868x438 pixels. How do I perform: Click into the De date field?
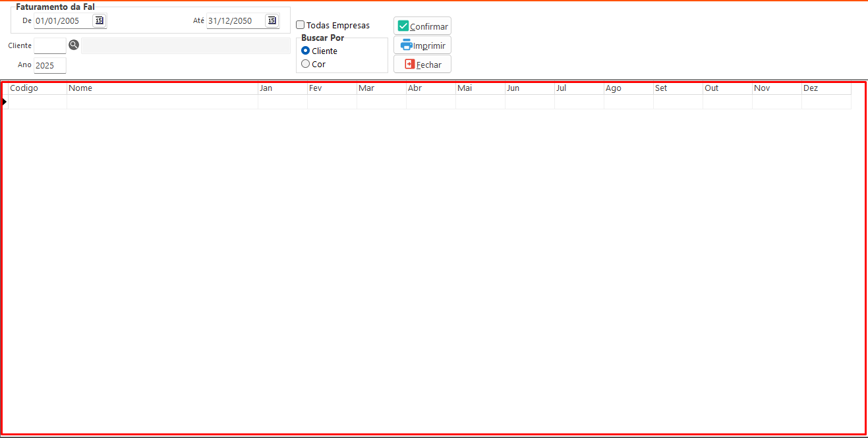[63, 20]
